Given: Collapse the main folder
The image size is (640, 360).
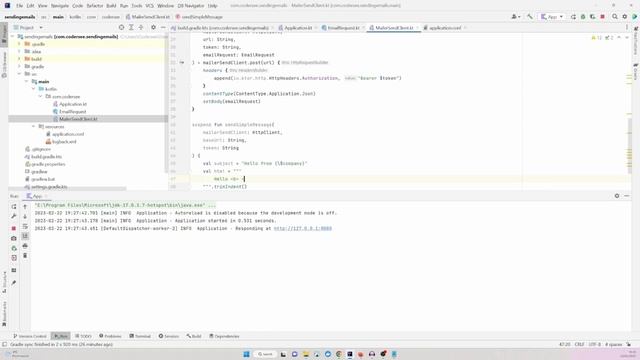Looking at the screenshot, I should pos(27,82).
